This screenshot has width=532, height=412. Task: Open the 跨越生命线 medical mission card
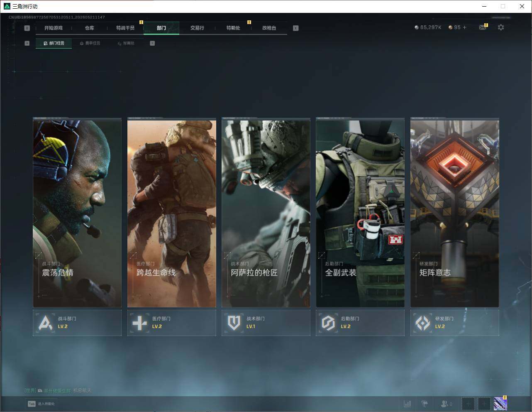[x=172, y=213]
